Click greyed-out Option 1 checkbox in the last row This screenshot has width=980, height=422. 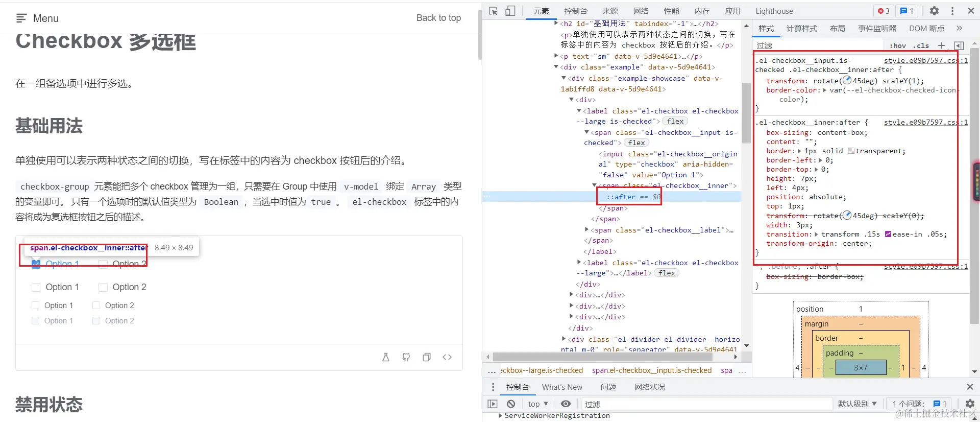[x=35, y=321]
